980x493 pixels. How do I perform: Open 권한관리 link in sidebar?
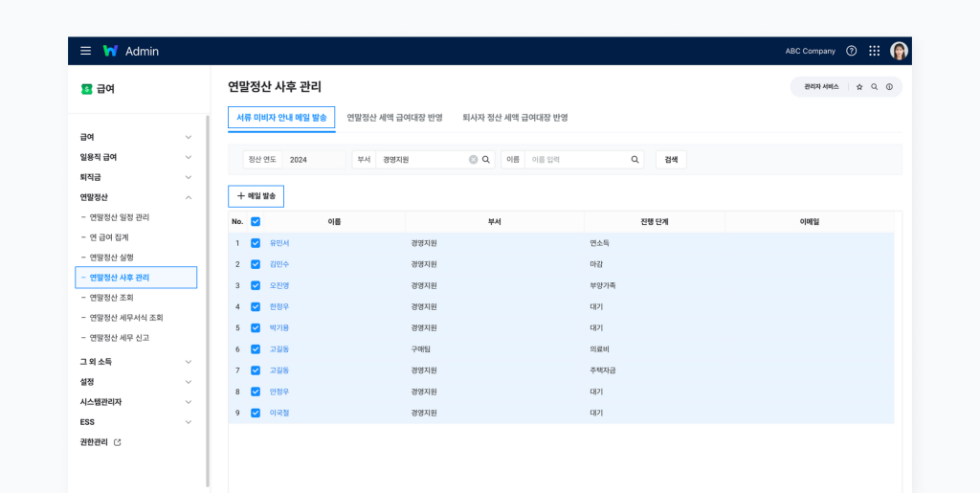tap(95, 442)
